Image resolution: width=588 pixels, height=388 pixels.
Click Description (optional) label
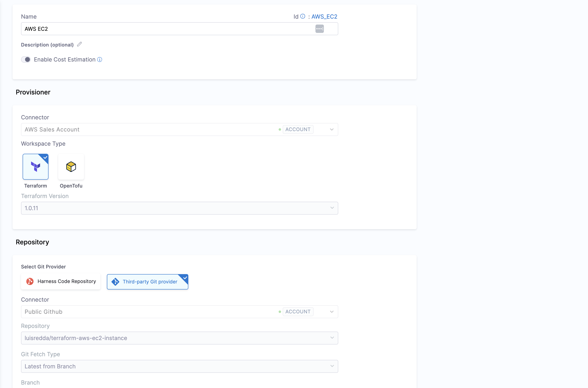point(47,45)
